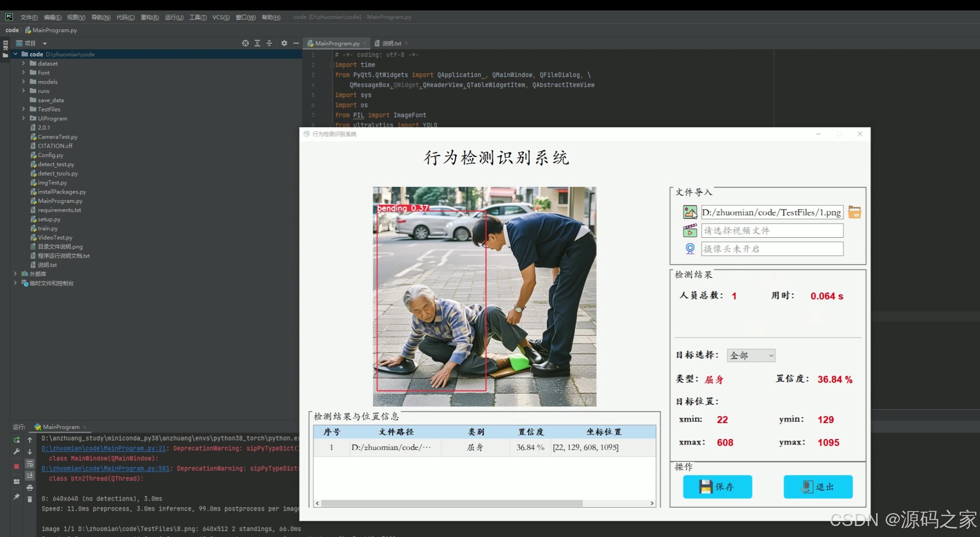Switch to the 说明.txt editor tab
This screenshot has height=537, width=980.
click(391, 44)
